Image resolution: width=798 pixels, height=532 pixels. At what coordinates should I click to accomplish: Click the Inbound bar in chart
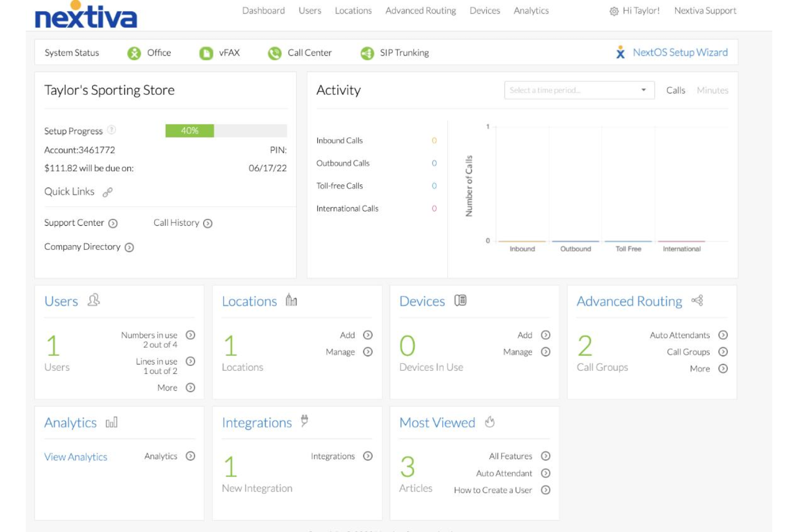(522, 241)
